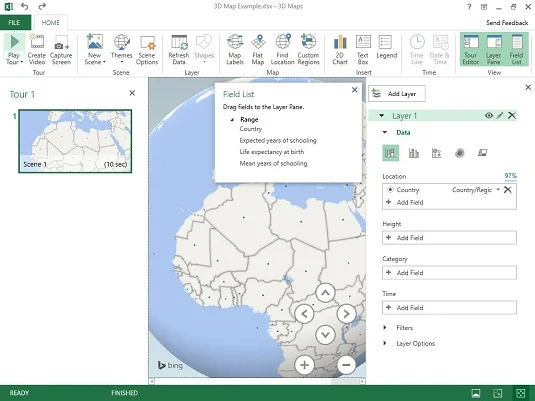Screen dimensions: 535x401
Task: Close the Field List popup
Action: [x=355, y=90]
